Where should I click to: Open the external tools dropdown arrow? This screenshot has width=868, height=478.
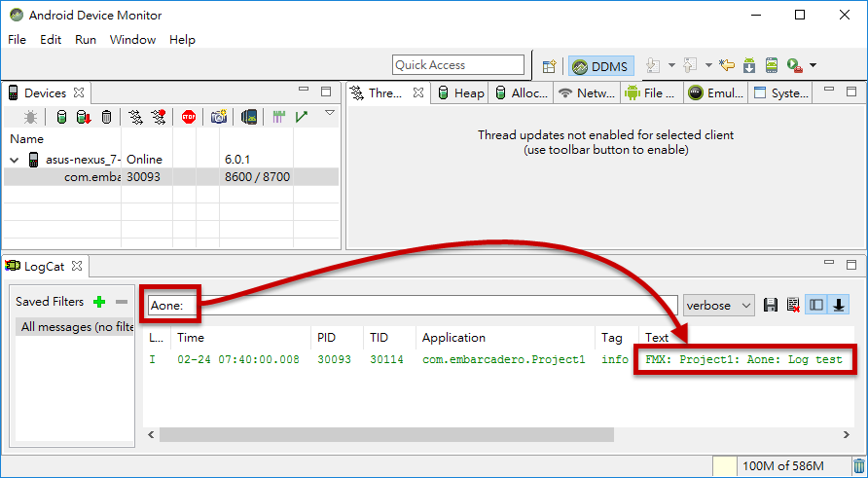[813, 65]
